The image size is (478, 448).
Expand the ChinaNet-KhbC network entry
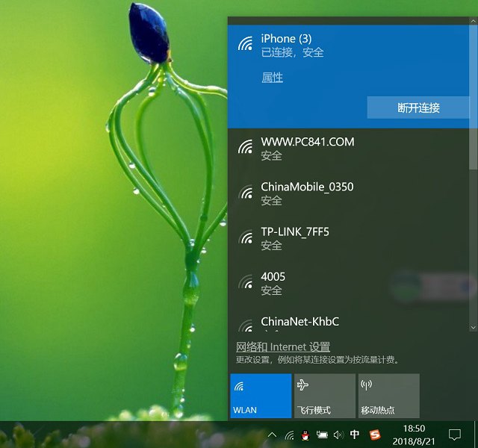click(x=299, y=322)
